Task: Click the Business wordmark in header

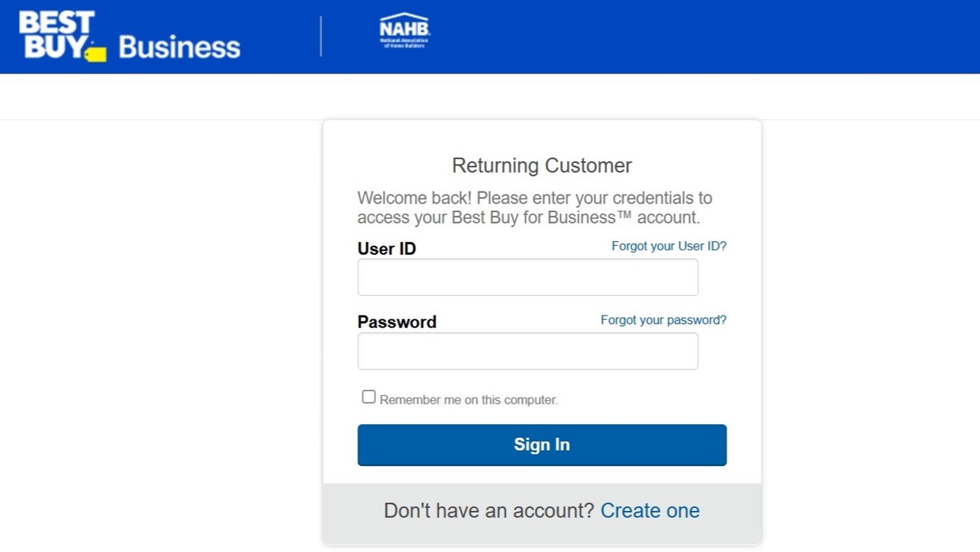Action: coord(179,47)
